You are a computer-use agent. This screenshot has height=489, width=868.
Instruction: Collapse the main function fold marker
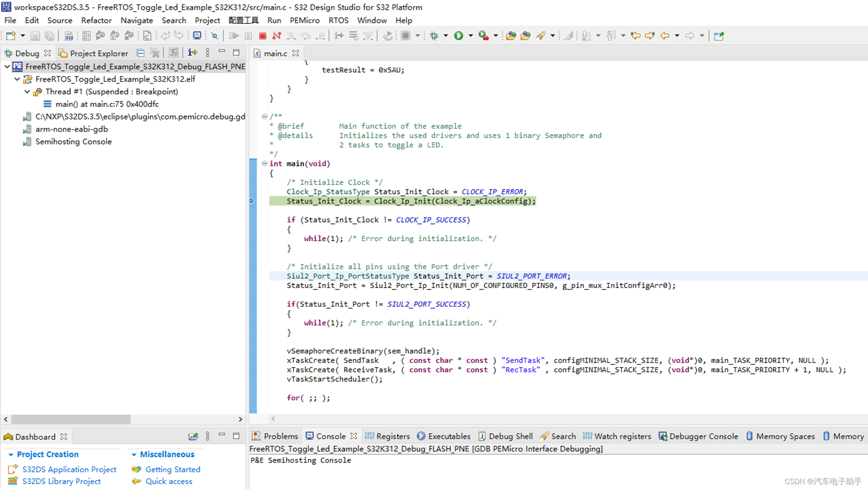tap(264, 163)
